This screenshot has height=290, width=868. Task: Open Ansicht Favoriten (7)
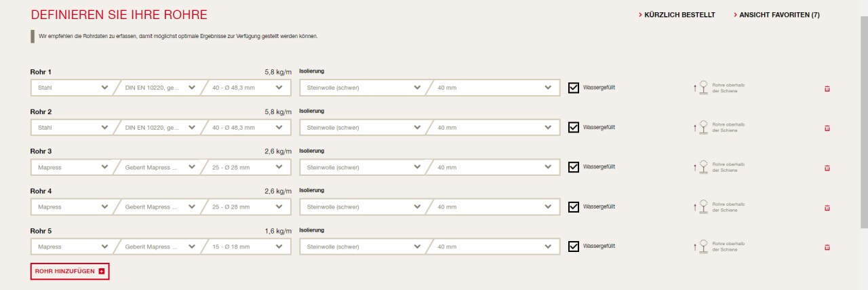[776, 15]
